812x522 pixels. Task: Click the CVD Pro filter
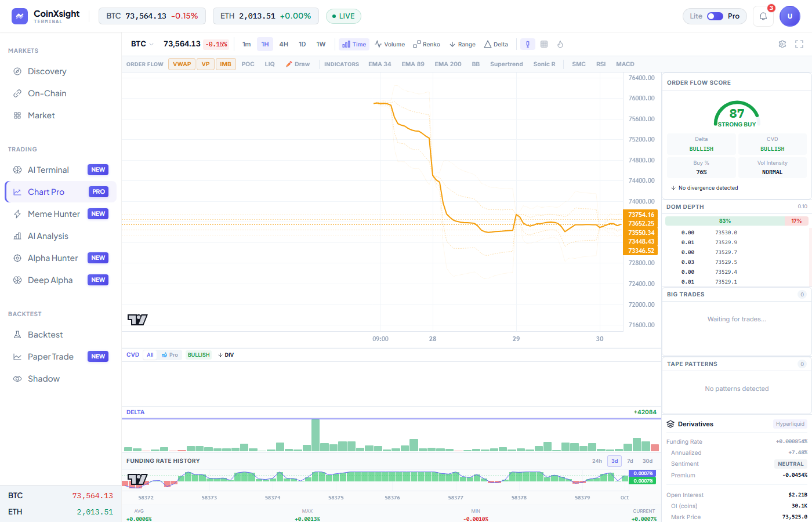tap(170, 355)
